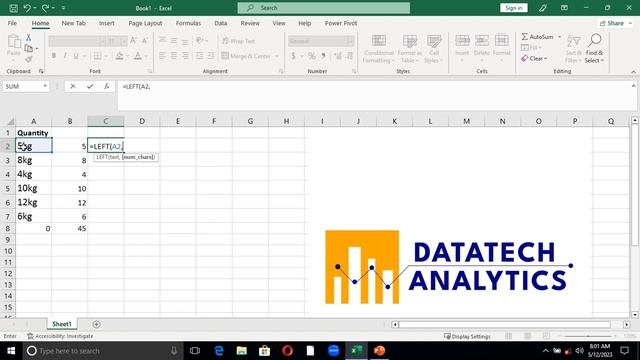Viewport: 640px width, 360px height.
Task: Open Microsoft Store from taskbar
Action: click(x=264, y=351)
